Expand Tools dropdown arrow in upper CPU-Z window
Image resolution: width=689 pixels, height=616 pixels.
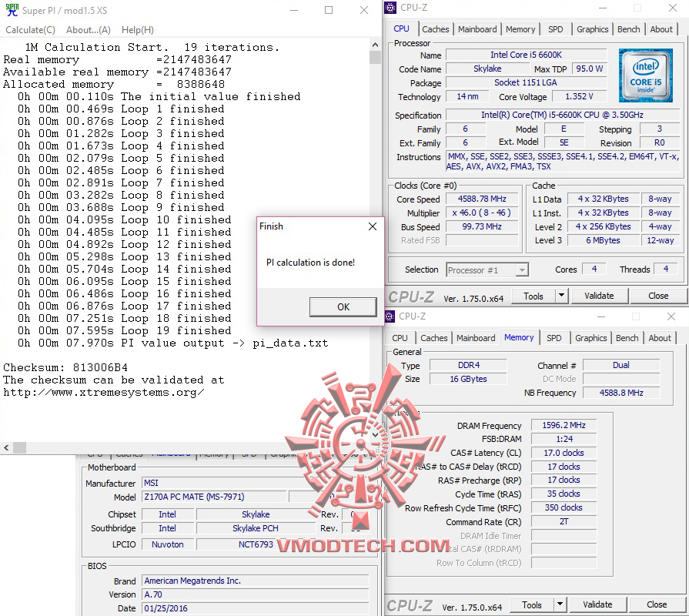[x=561, y=296]
